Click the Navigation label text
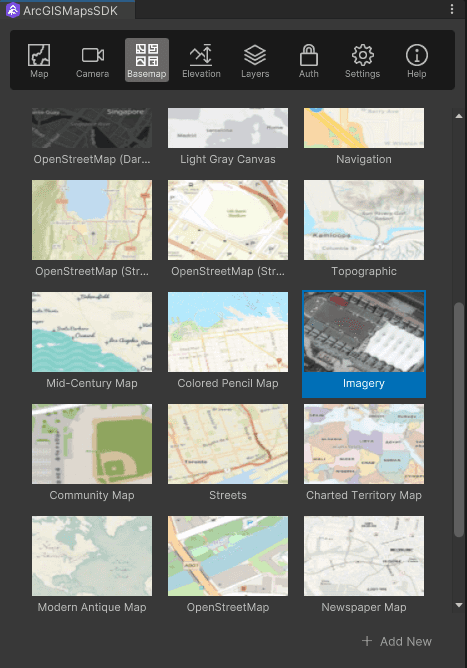This screenshot has height=668, width=467. pyautogui.click(x=364, y=159)
